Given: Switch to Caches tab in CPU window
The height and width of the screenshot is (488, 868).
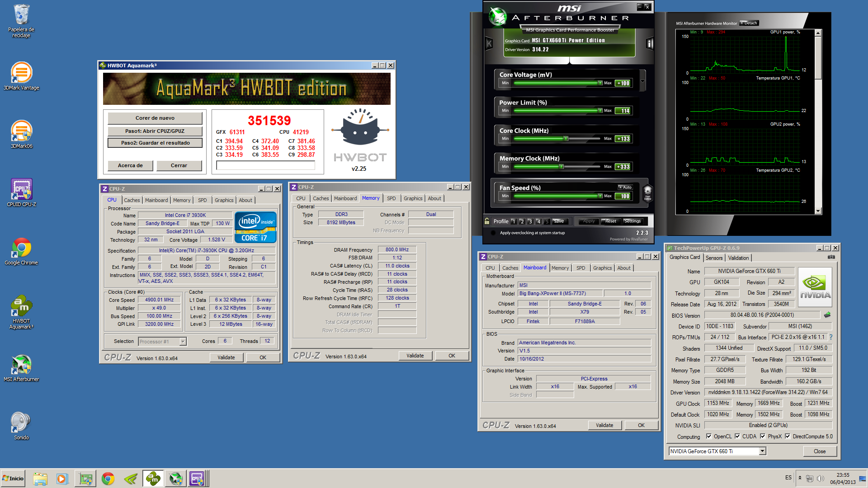Looking at the screenshot, I should [132, 200].
